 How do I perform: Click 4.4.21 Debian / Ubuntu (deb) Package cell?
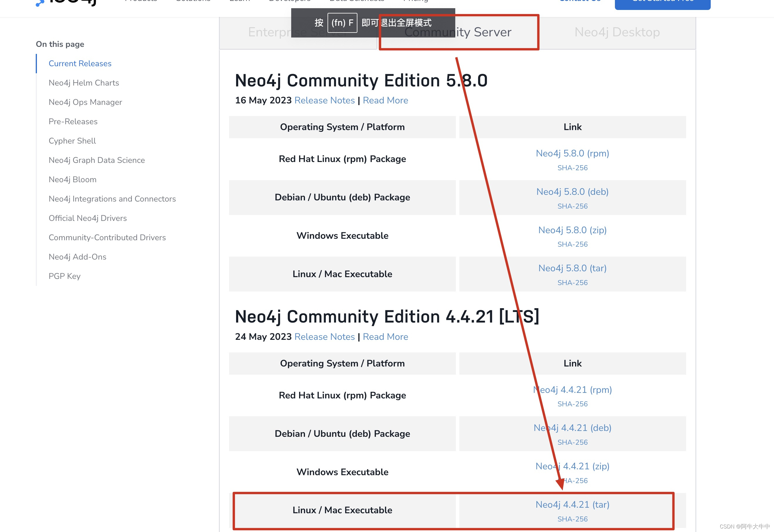[x=342, y=434]
